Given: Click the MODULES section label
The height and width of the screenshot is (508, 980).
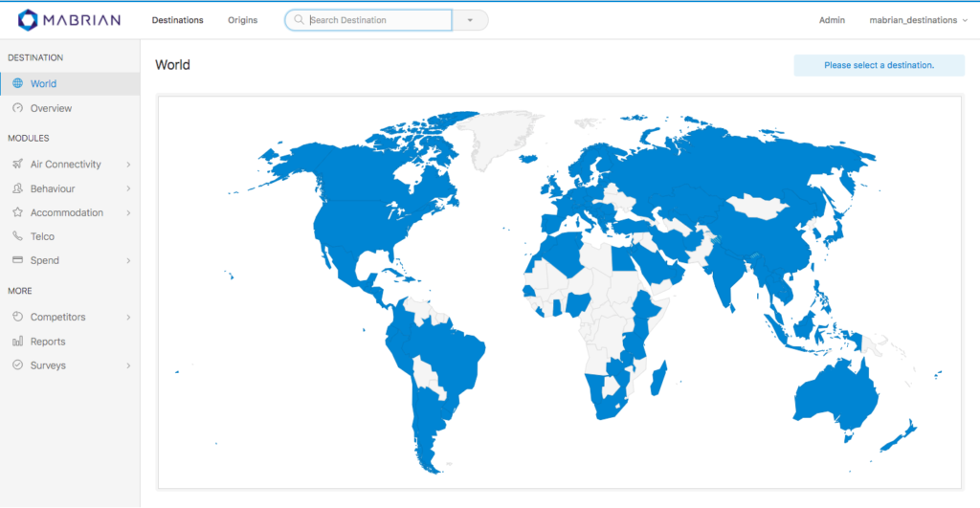Looking at the screenshot, I should (x=28, y=138).
